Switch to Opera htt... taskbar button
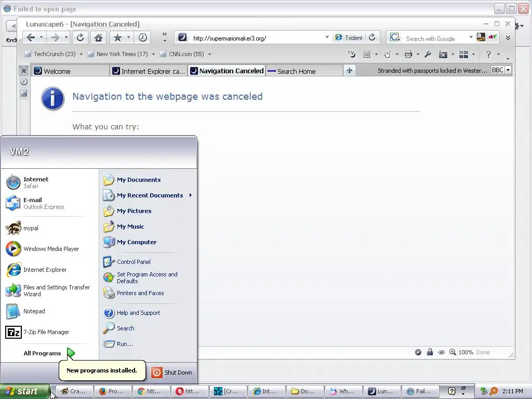 [x=189, y=391]
